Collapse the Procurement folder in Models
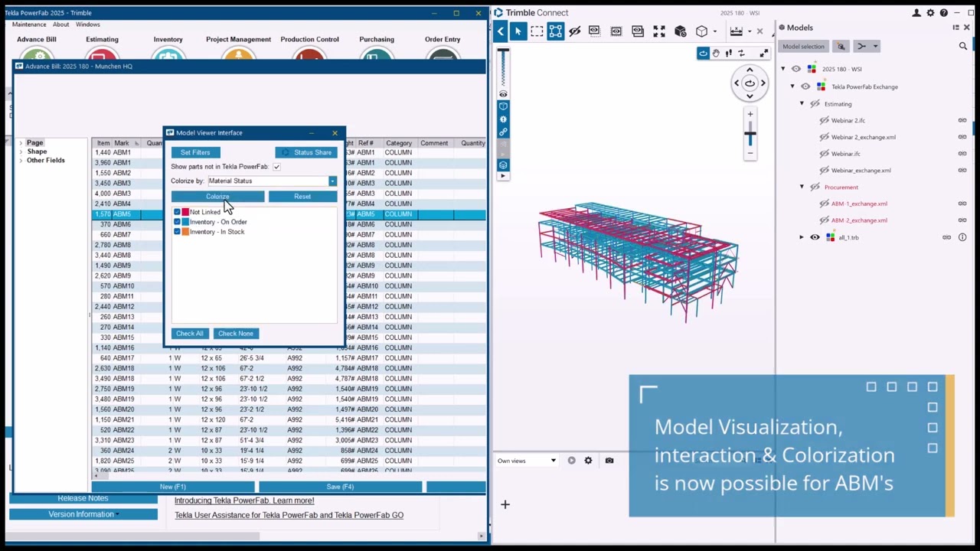 click(802, 187)
